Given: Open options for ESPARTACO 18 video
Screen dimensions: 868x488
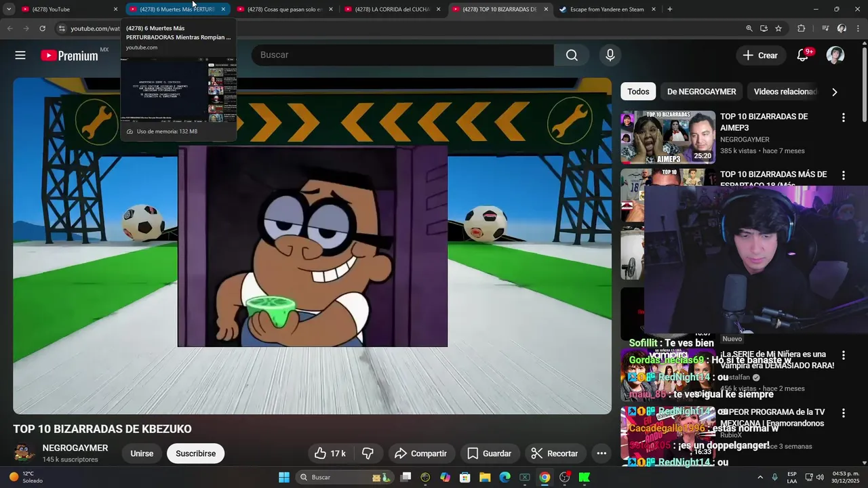Looking at the screenshot, I should (x=844, y=176).
